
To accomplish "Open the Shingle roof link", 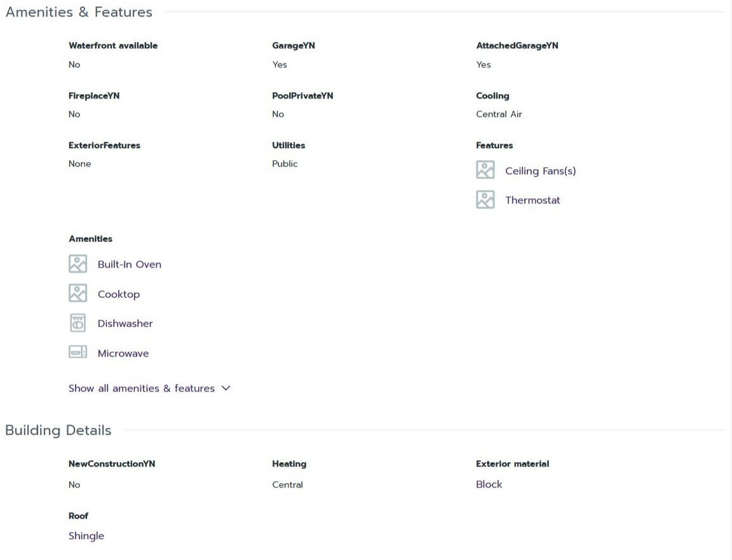I will pos(86,536).
